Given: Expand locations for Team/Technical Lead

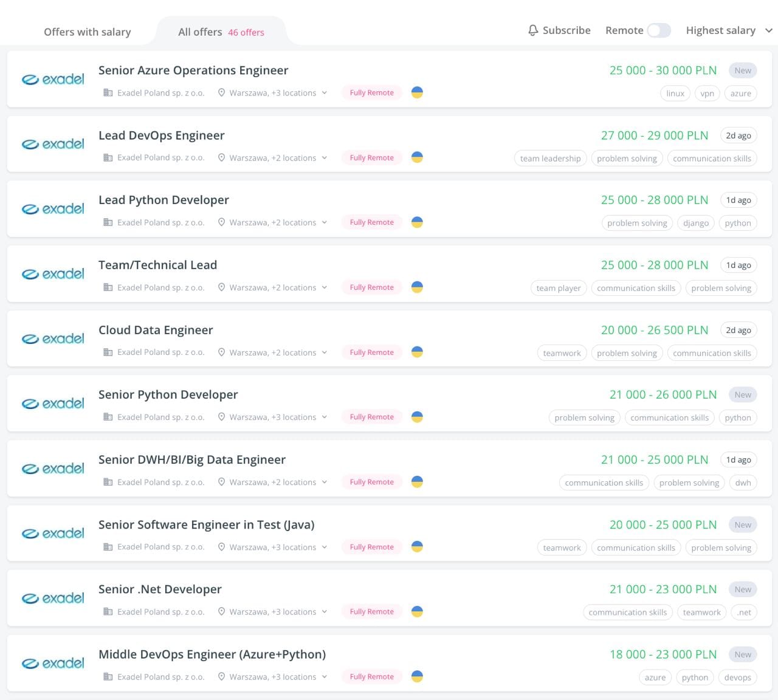Looking at the screenshot, I should (325, 287).
